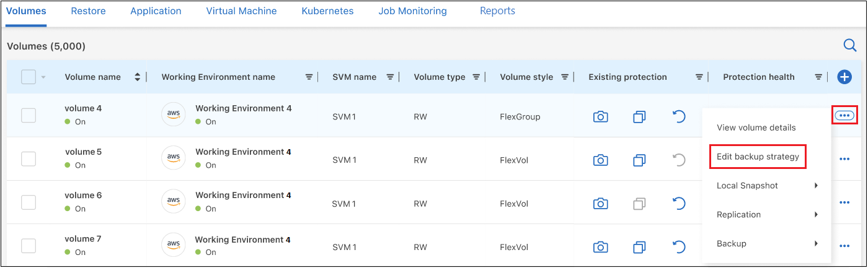This screenshot has width=868, height=268.
Task: Select View volume details option
Action: click(756, 128)
